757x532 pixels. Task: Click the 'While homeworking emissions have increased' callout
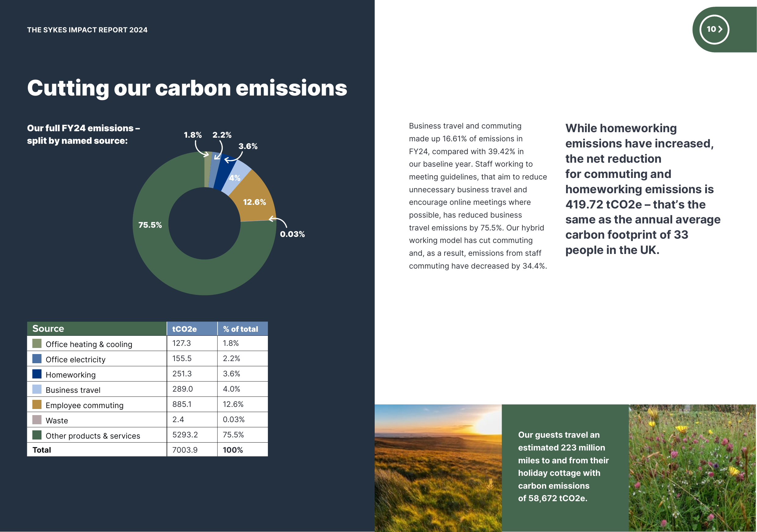point(643,189)
